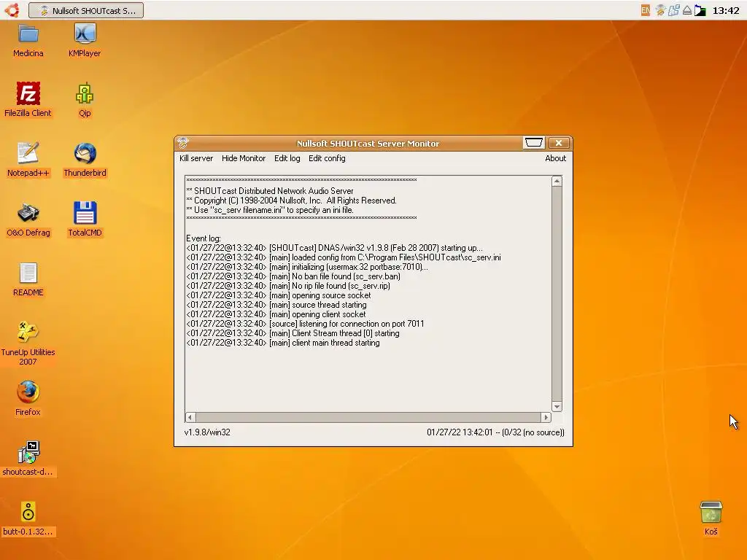Screen dimensions: 747x560
Task: Click the SHOUTcast title bar icon
Action: (183, 142)
